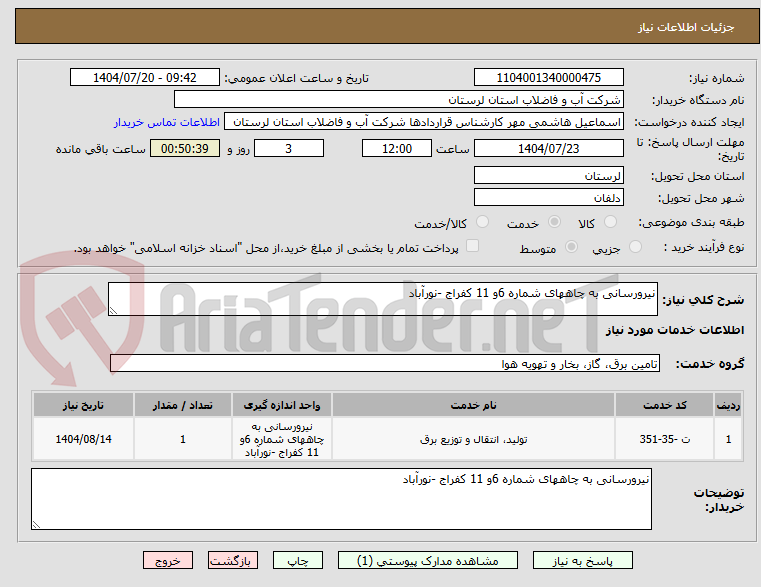Click the نام خدمت column header
The image size is (761, 587).
[473, 405]
